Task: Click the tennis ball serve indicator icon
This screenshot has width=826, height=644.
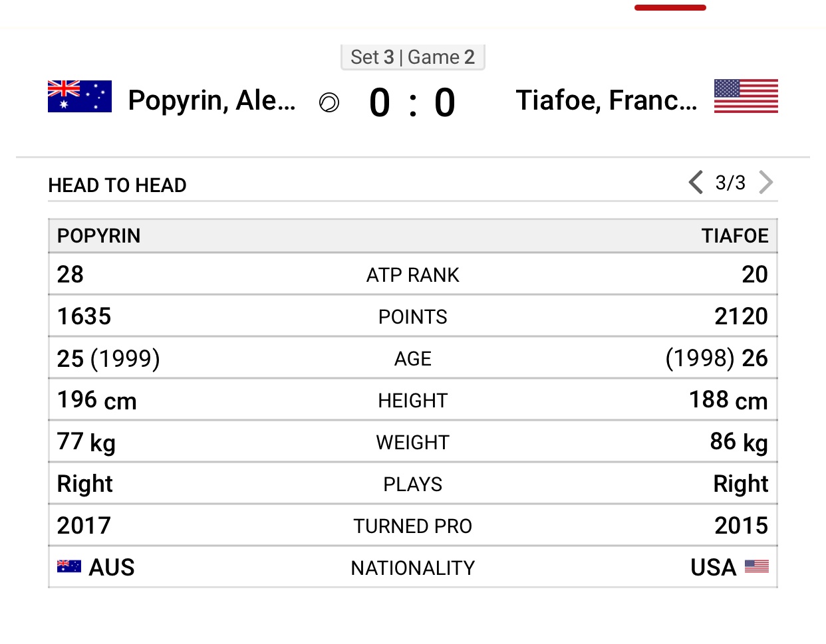Action: pos(329,103)
